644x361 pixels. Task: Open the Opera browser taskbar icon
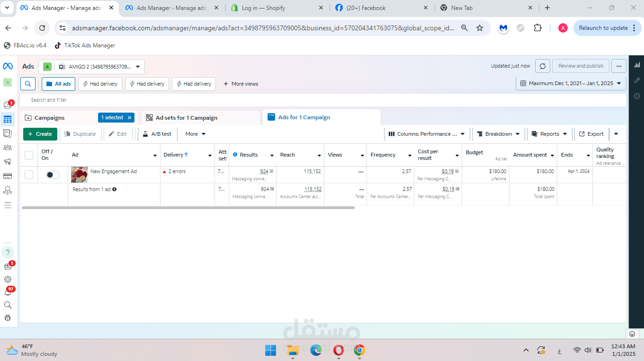click(338, 351)
